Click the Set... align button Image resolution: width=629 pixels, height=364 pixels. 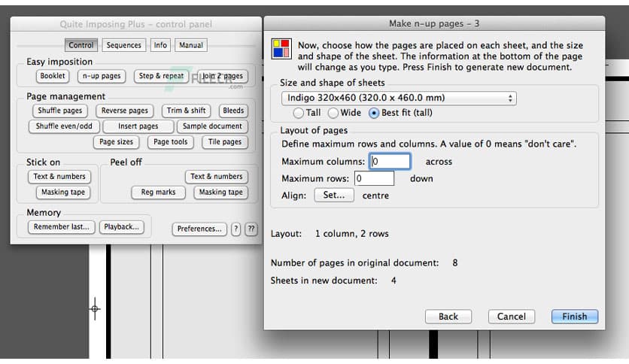coord(333,196)
